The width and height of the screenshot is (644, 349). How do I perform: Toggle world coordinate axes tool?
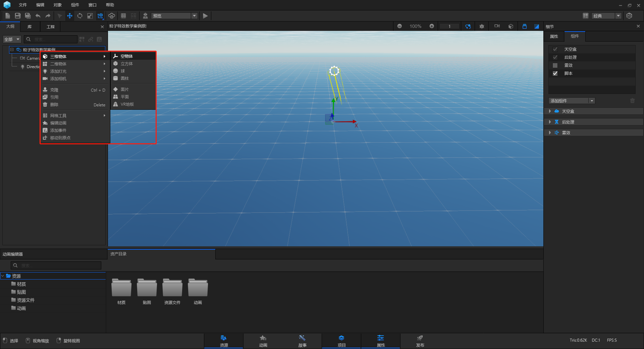[x=100, y=16]
